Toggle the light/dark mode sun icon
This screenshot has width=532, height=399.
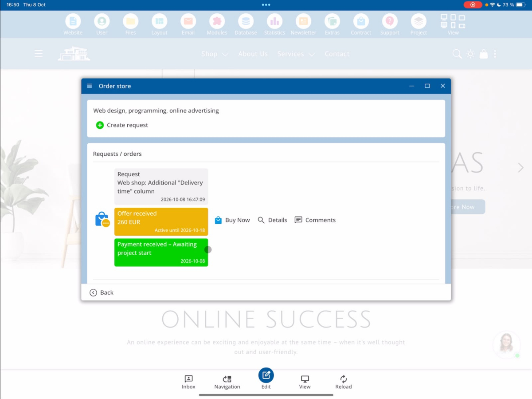pyautogui.click(x=470, y=54)
